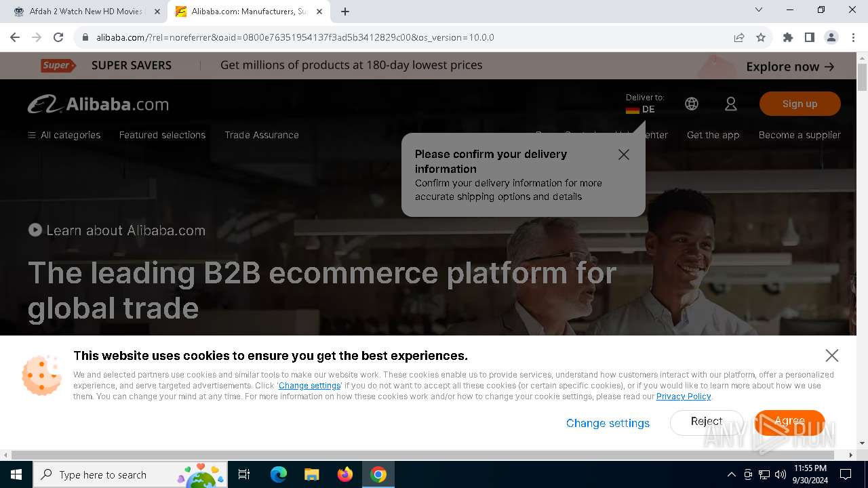Open new tab with plus button
The height and width of the screenshot is (488, 868).
click(x=345, y=12)
